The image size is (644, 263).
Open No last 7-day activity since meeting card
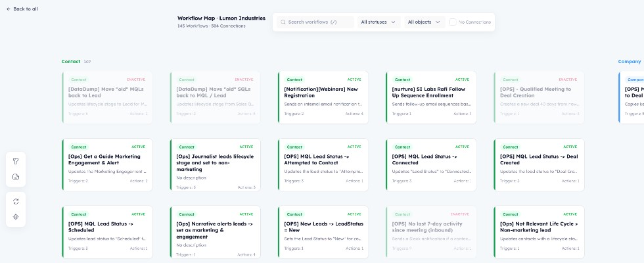pyautogui.click(x=431, y=232)
